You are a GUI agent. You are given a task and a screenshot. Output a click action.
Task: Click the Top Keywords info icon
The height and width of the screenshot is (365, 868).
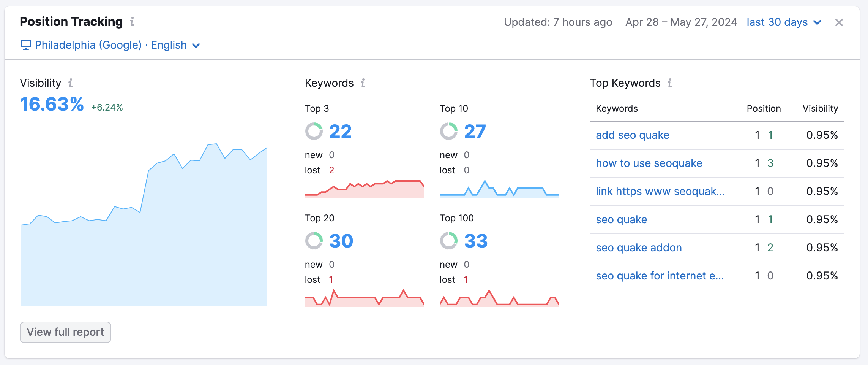(670, 83)
